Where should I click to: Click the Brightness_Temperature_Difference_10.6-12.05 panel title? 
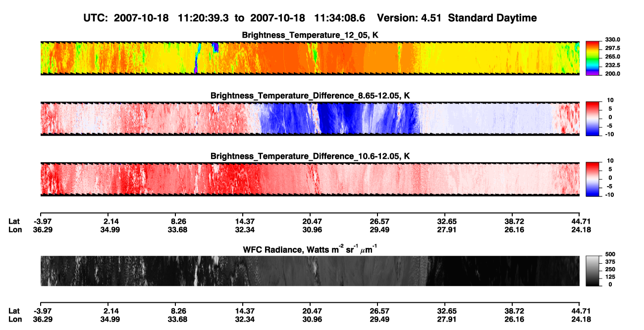pyautogui.click(x=310, y=156)
